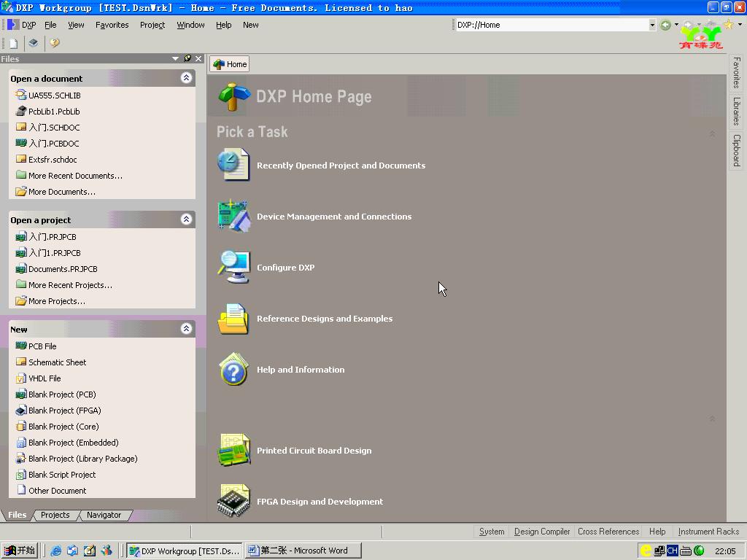Screen dimensions: 747x560
Task: Click the Printed Circuit Board Design icon
Action: click(233, 449)
